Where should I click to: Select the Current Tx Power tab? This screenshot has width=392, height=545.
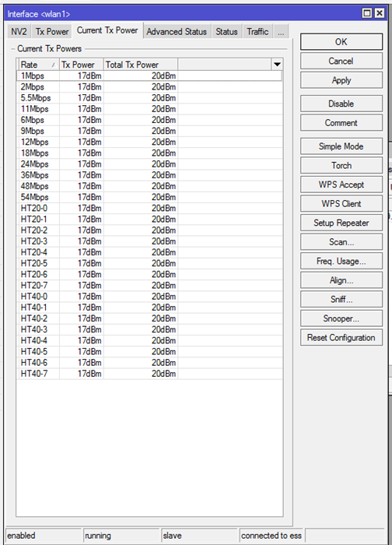107,30
